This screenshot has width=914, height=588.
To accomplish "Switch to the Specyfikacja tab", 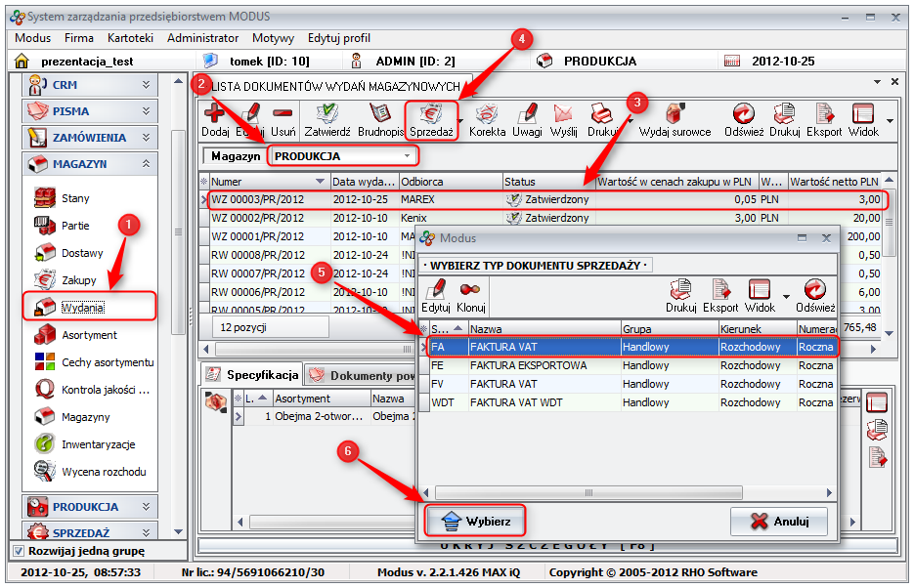I will (253, 375).
